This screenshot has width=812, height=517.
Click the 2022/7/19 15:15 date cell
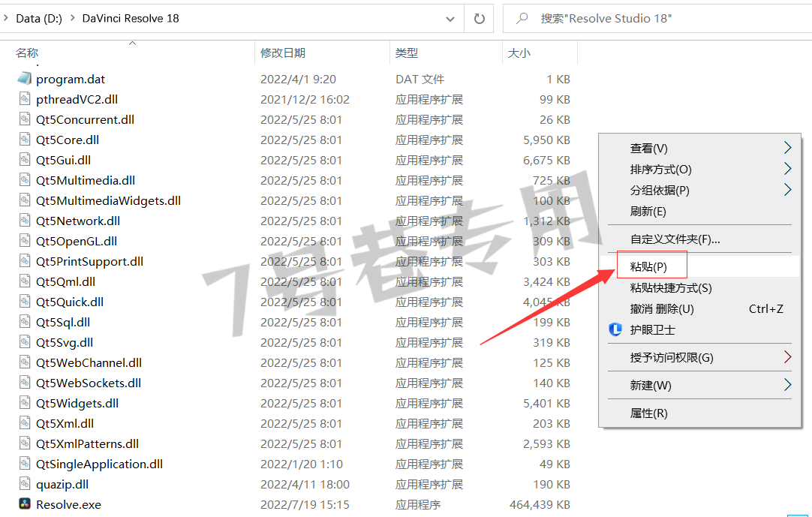point(305,504)
